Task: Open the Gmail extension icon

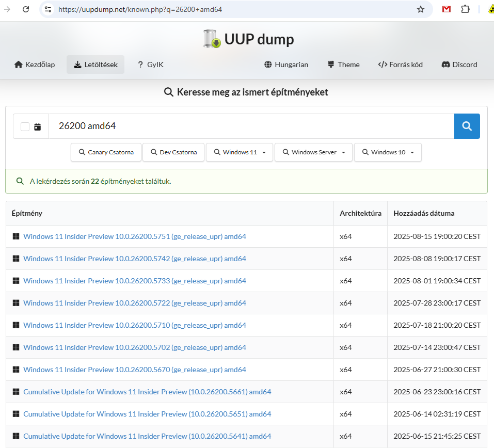Action: click(x=447, y=9)
